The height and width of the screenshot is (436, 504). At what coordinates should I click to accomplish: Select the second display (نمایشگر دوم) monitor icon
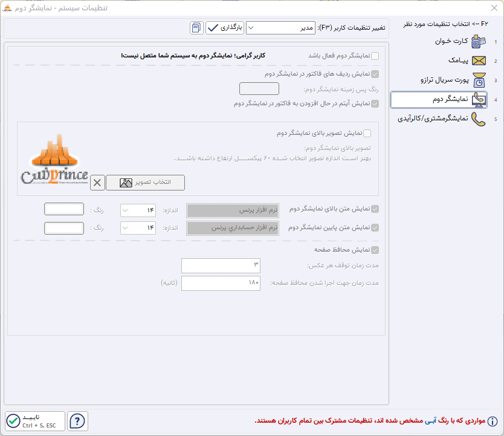coord(479,99)
